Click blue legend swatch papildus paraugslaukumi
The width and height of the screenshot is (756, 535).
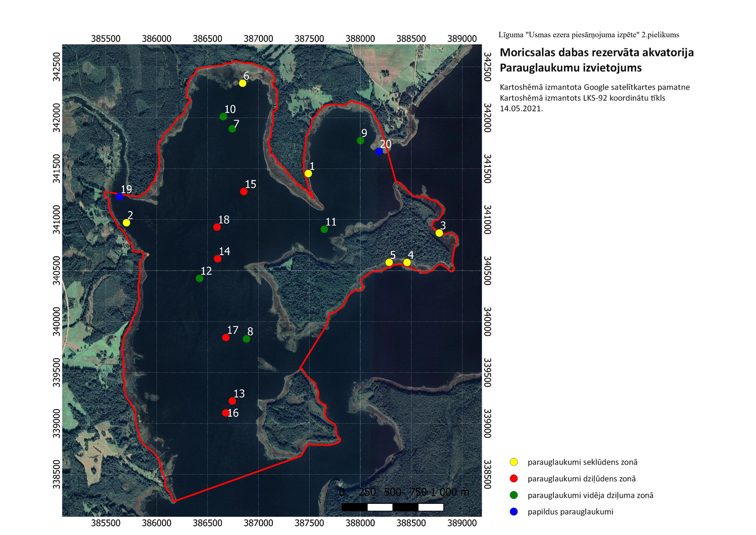(x=514, y=512)
